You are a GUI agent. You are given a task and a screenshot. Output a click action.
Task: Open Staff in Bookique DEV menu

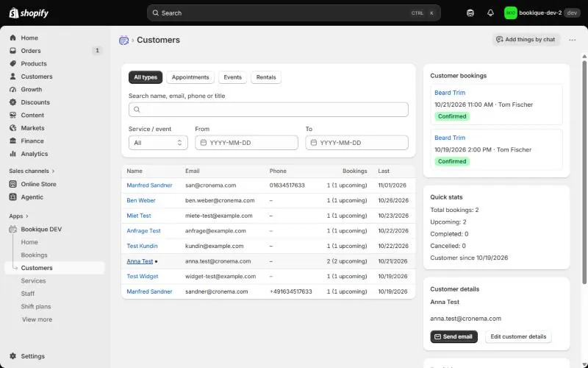coord(28,294)
